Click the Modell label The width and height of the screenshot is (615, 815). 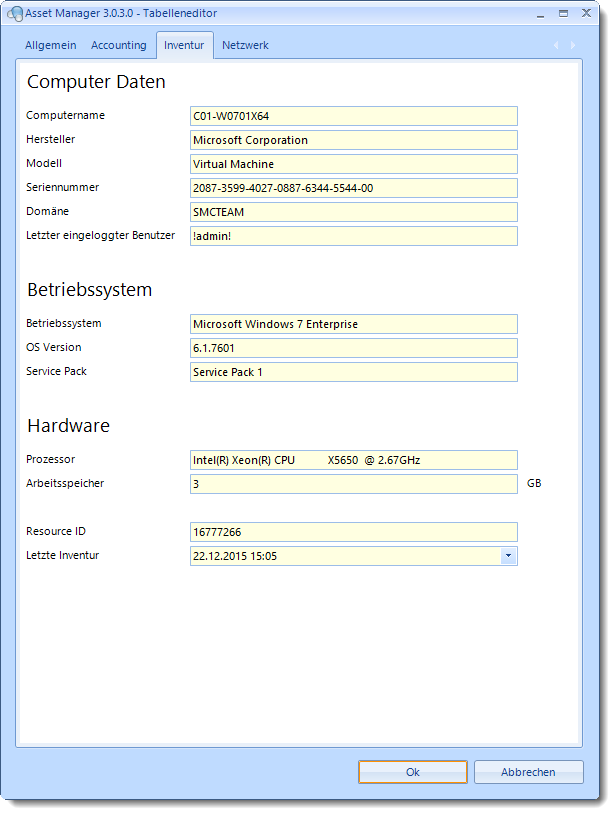(x=44, y=163)
